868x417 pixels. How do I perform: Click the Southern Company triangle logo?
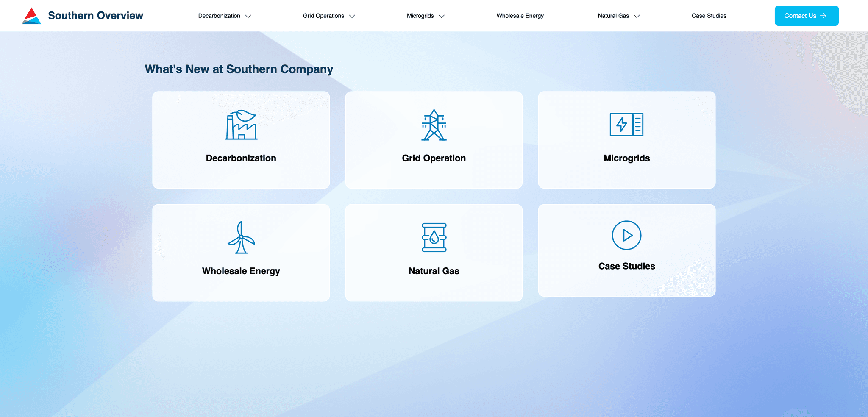click(x=31, y=16)
